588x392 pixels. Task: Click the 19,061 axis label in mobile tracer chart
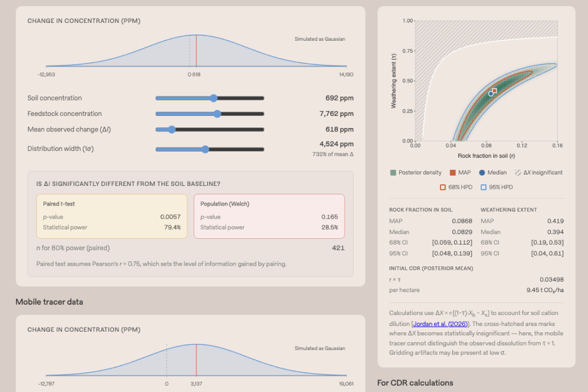[x=346, y=384]
